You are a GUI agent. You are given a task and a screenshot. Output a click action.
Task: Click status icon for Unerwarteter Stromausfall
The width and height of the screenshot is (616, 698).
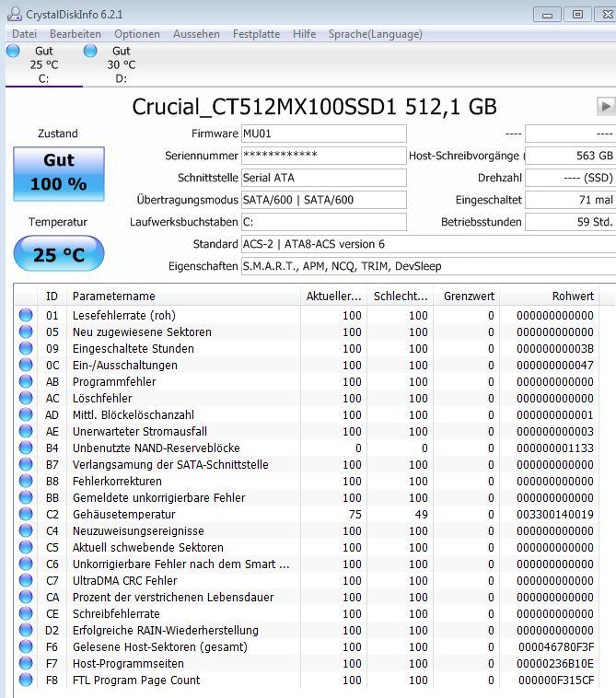point(26,431)
